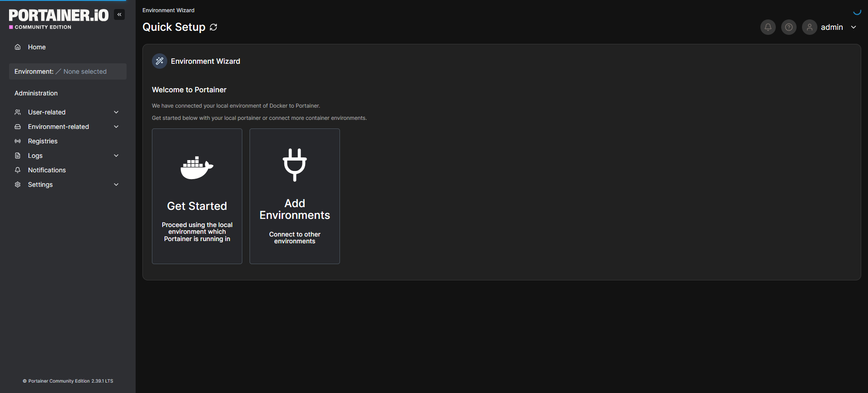The image size is (868, 393).
Task: Open Notifications in the sidebar
Action: point(68,170)
